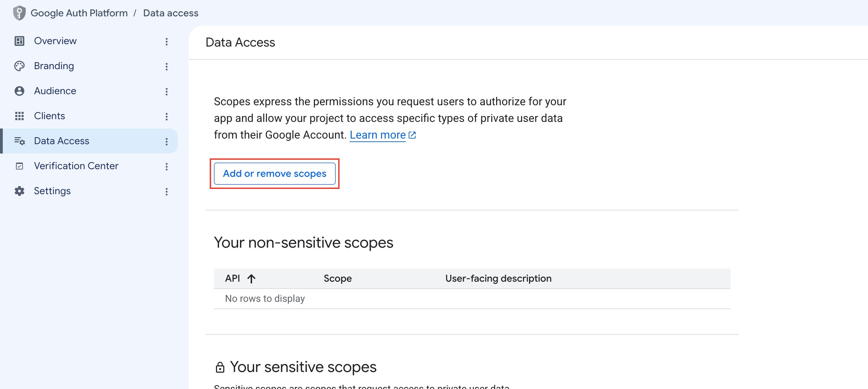The width and height of the screenshot is (868, 389).
Task: Open the Branding section
Action: coord(54,66)
